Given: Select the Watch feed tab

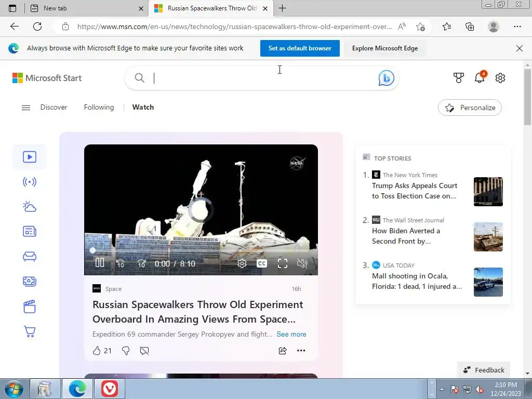Looking at the screenshot, I should coord(143,107).
